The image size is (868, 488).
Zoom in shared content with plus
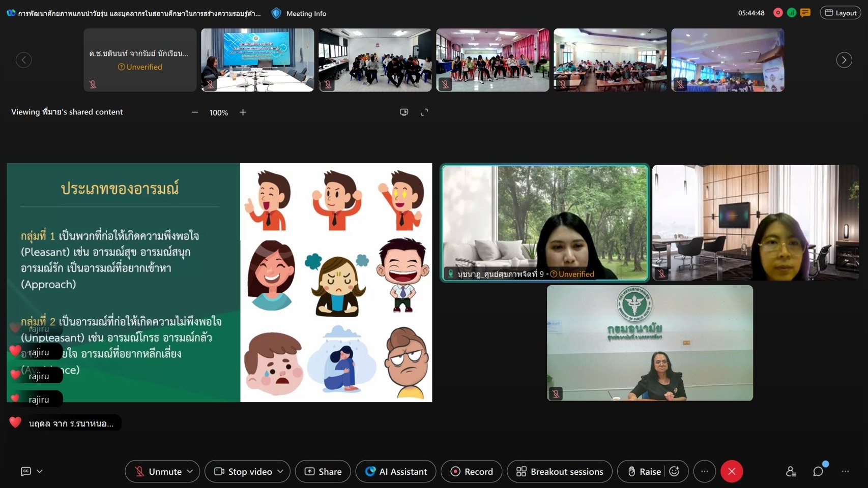(x=243, y=112)
